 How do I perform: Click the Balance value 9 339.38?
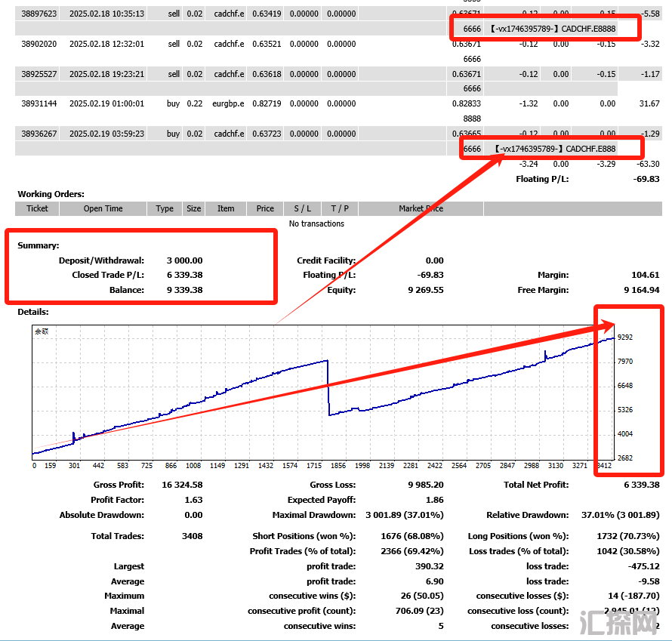coord(184,290)
